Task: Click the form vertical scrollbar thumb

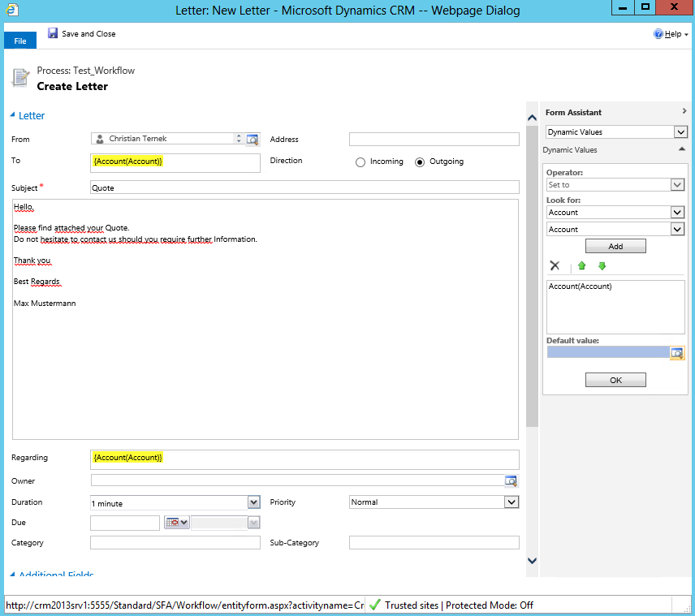Action: (x=532, y=276)
